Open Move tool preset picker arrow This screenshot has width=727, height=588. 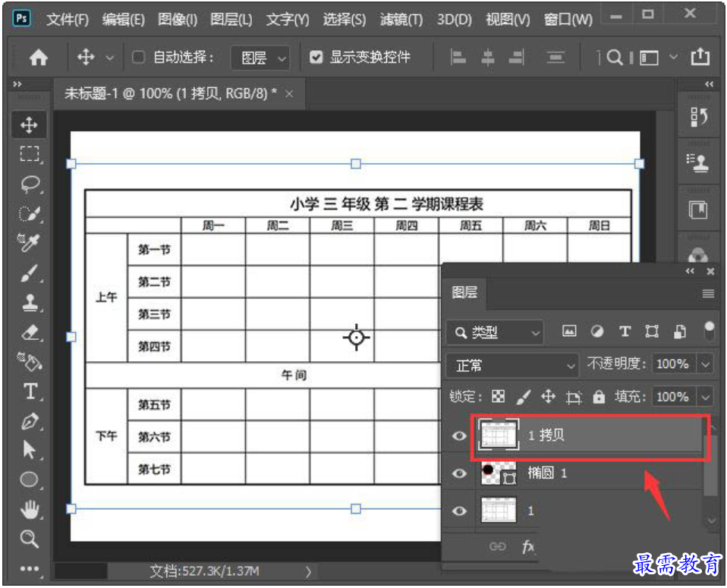(109, 58)
